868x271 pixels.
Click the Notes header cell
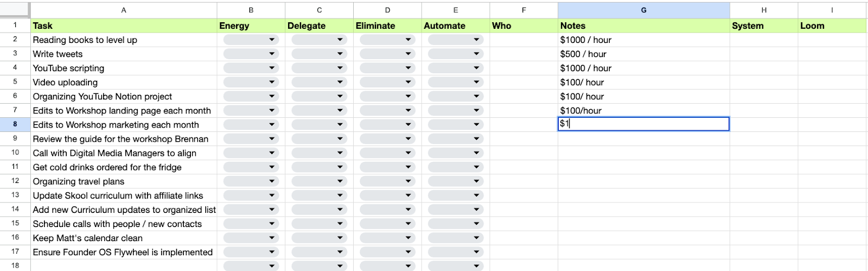pyautogui.click(x=644, y=26)
